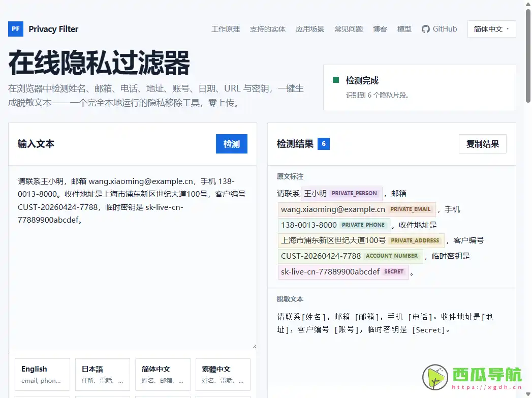Load the 繁體中文 sample card
The image size is (532, 398).
pyautogui.click(x=223, y=375)
